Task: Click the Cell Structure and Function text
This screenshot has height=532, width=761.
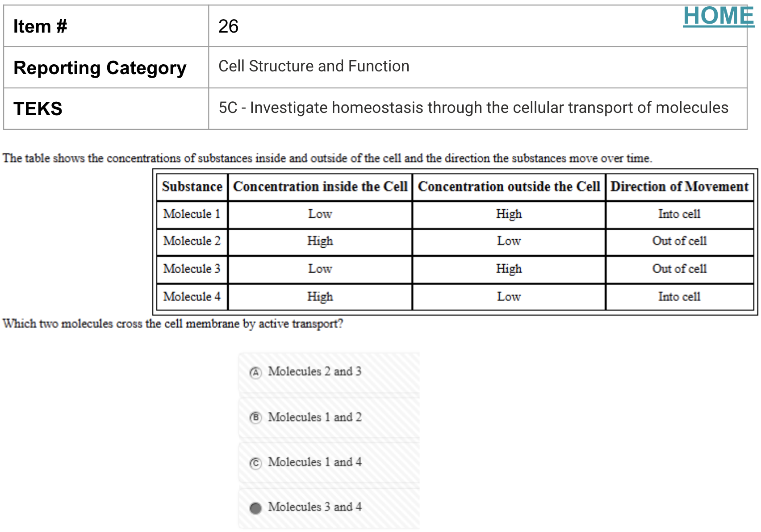Action: (x=314, y=66)
